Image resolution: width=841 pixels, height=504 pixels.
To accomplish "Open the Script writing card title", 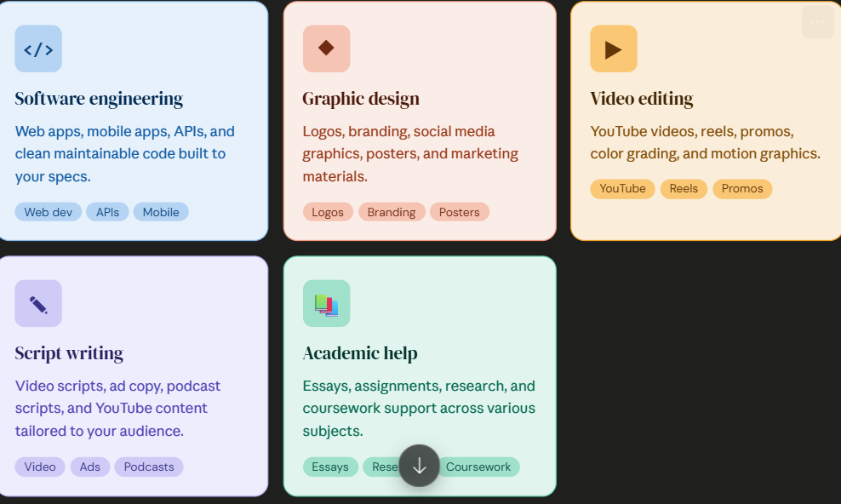I will [69, 353].
